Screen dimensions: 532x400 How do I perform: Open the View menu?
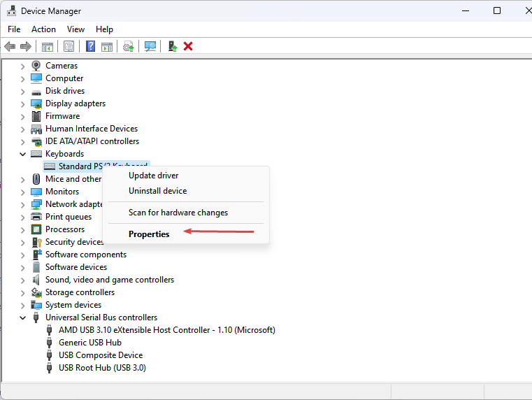pyautogui.click(x=76, y=29)
